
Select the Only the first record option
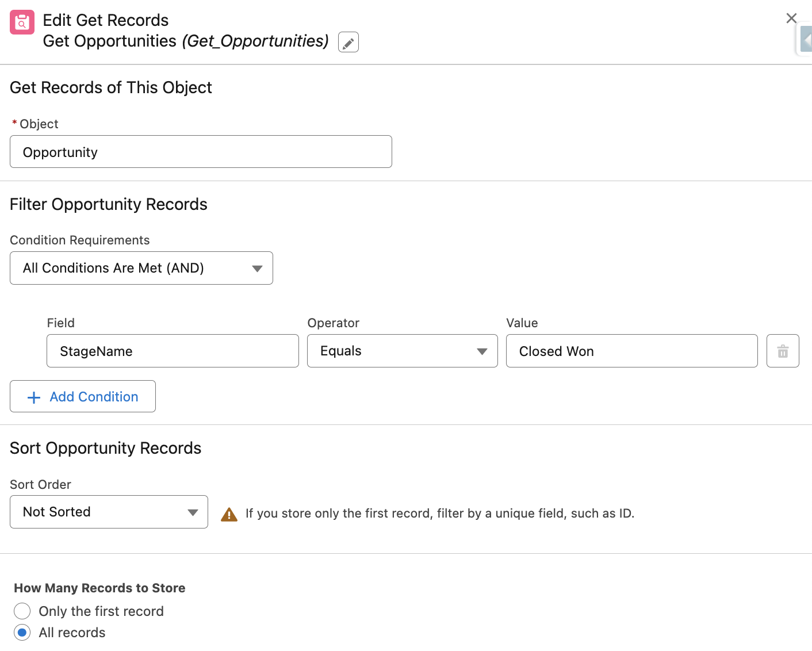(22, 611)
